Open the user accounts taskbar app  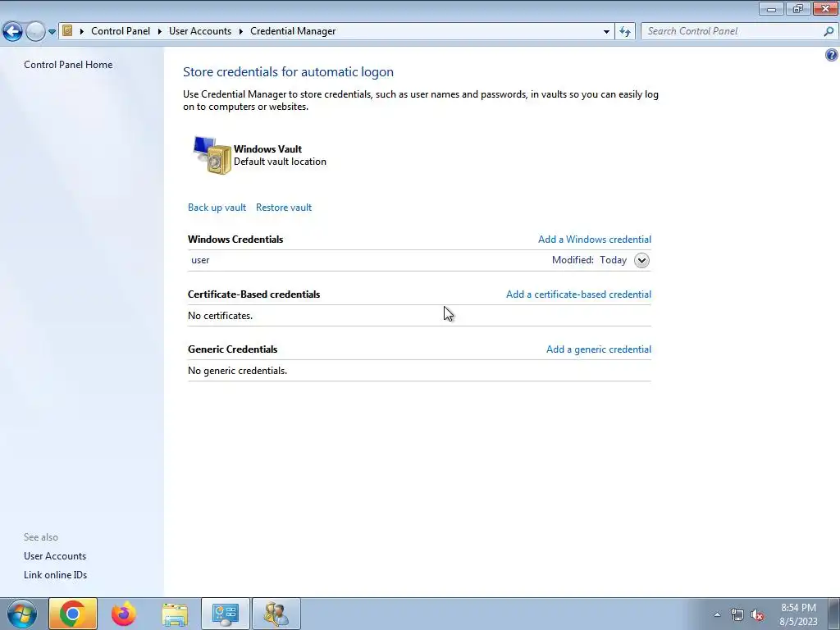pyautogui.click(x=276, y=614)
